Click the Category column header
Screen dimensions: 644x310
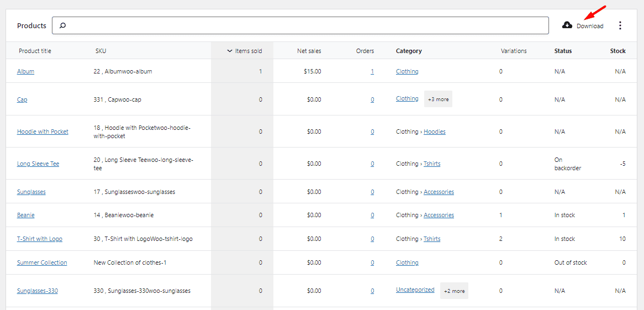tap(409, 51)
